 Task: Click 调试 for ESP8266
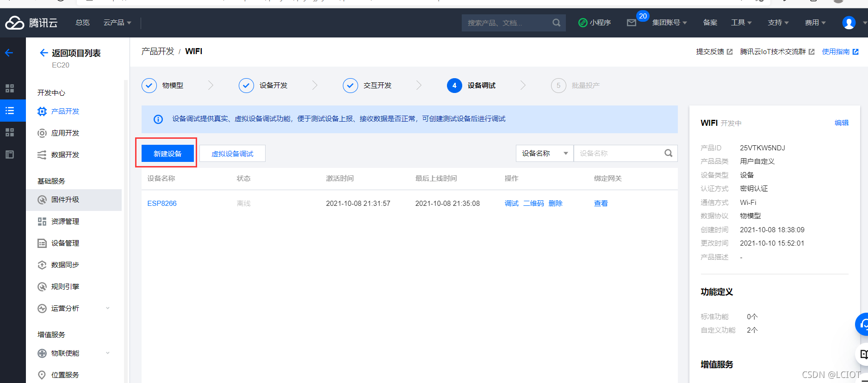pos(511,204)
